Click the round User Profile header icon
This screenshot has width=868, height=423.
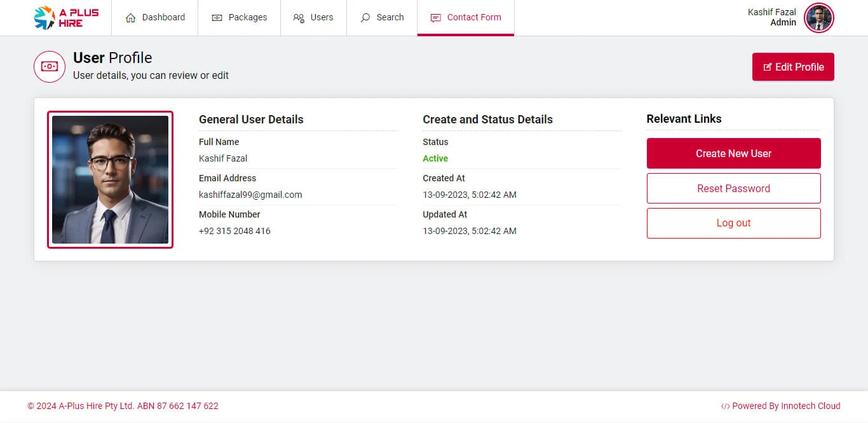point(50,67)
